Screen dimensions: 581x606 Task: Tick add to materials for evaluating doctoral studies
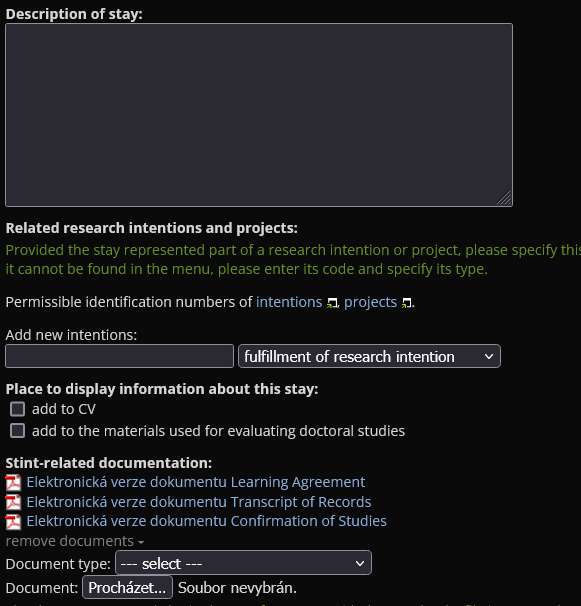coord(17,431)
